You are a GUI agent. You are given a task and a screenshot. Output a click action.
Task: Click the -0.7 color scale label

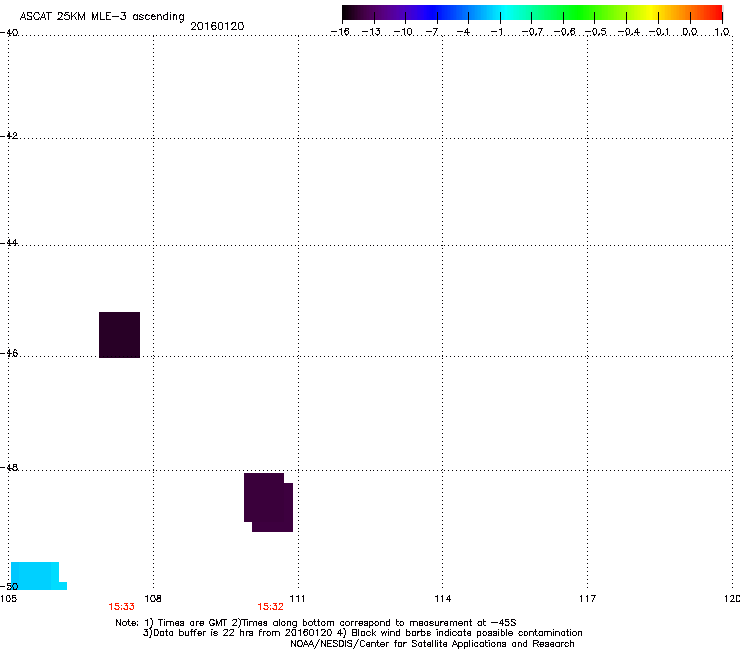tap(532, 32)
